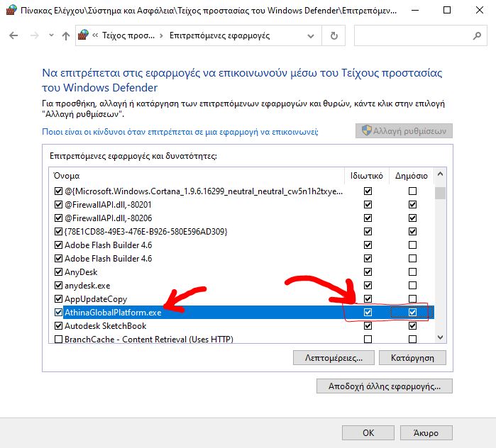Image resolution: width=496 pixels, height=448 pixels.
Task: Click the Επιτρεπόμενες εφαρμογές breadcrumb
Action: click(219, 35)
